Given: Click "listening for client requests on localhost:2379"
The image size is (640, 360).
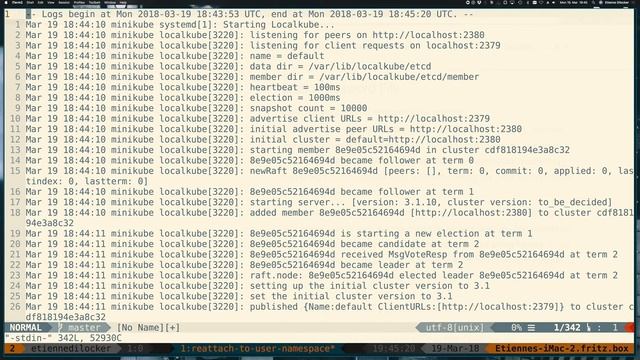Looking at the screenshot, I should [x=375, y=45].
